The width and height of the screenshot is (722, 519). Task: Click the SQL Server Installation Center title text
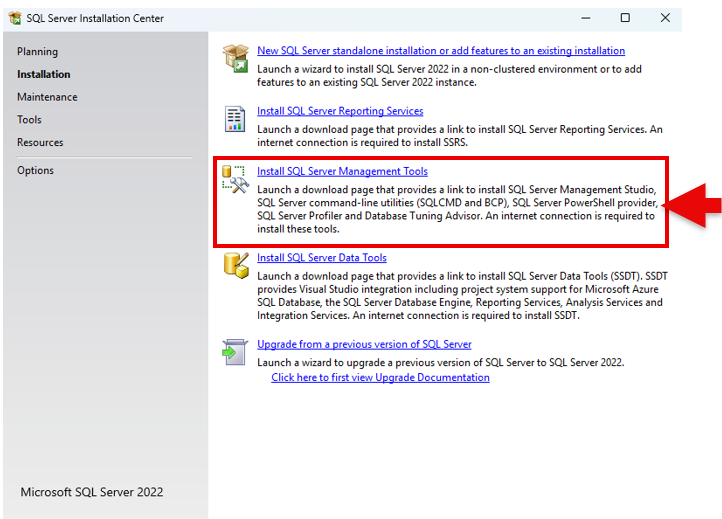tap(95, 18)
